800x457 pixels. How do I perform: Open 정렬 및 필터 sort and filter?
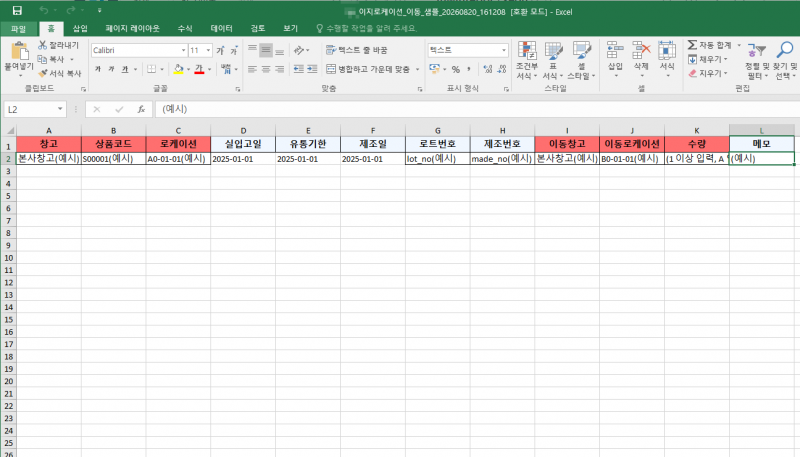point(757,60)
